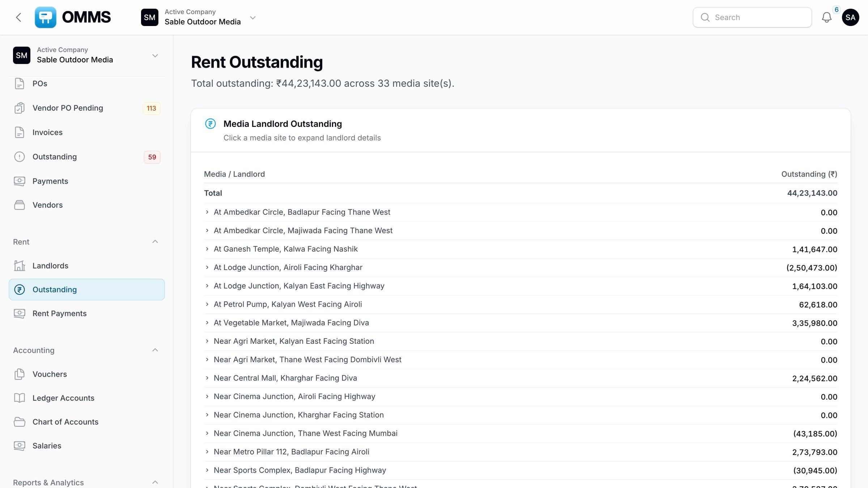The image size is (868, 488).
Task: Collapse the Accounting section
Action: (x=155, y=350)
